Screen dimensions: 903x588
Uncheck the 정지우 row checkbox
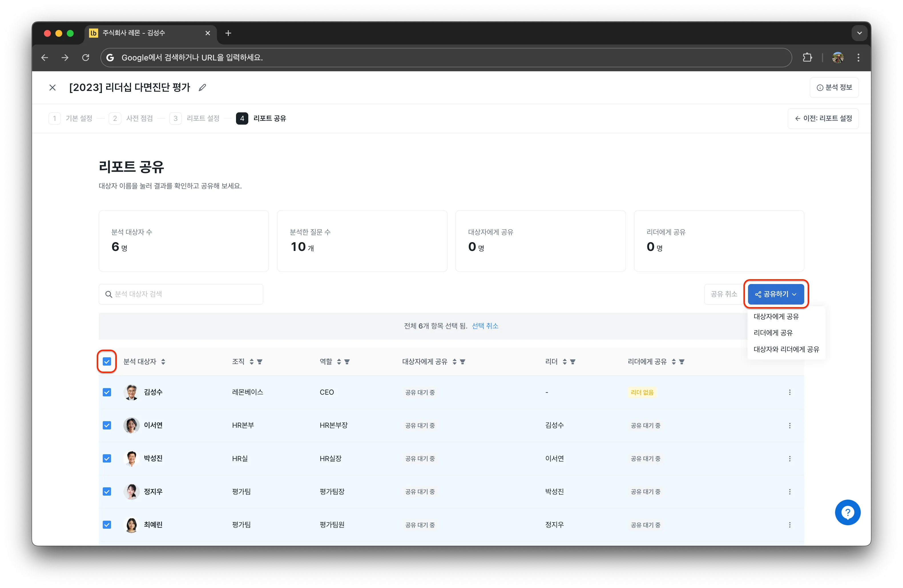coord(107,492)
